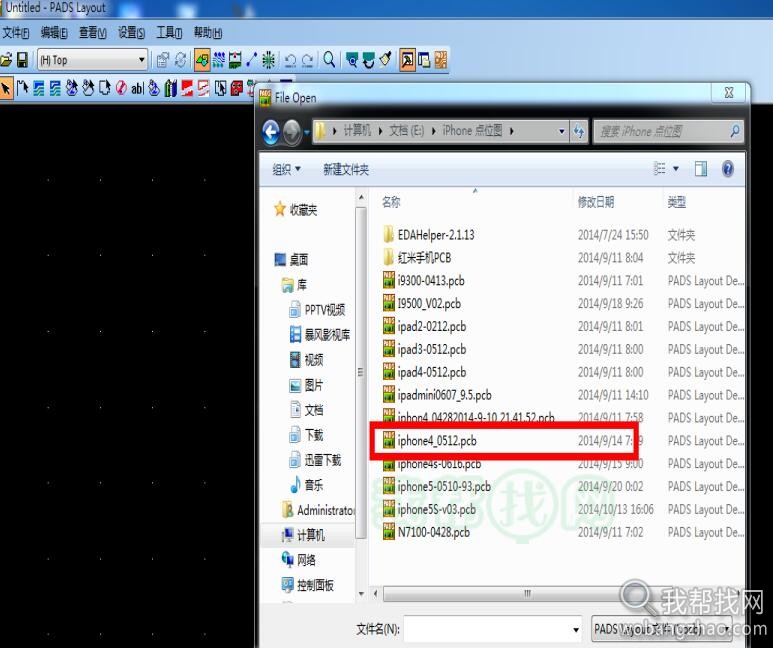The height and width of the screenshot is (648, 773).
Task: Select the Plane Area Cut Out tool
Action: (203, 88)
